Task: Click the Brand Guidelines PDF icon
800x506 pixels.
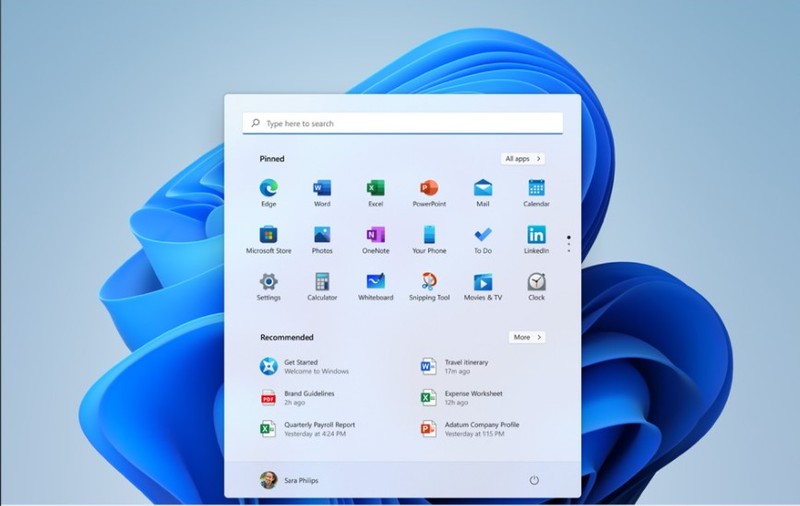Action: (268, 397)
